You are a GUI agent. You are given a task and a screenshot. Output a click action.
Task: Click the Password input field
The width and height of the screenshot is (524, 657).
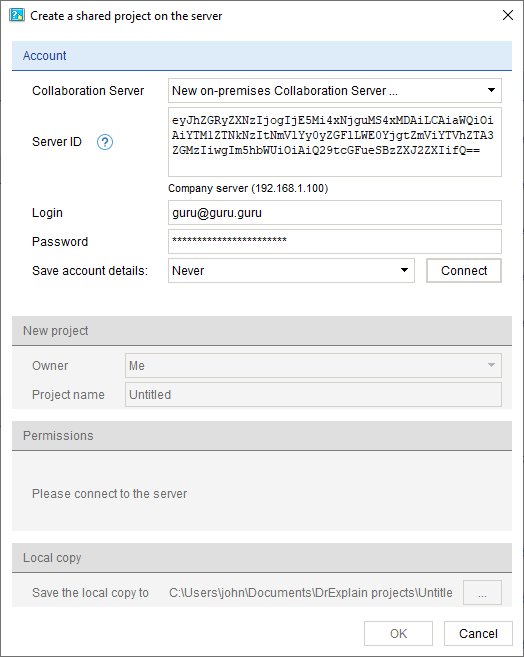(335, 241)
